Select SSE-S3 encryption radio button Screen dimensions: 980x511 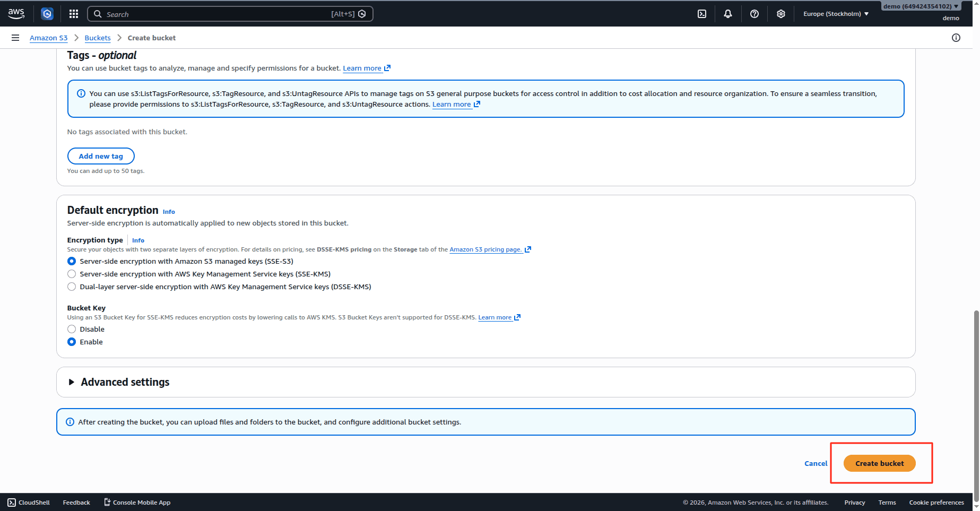coord(72,261)
